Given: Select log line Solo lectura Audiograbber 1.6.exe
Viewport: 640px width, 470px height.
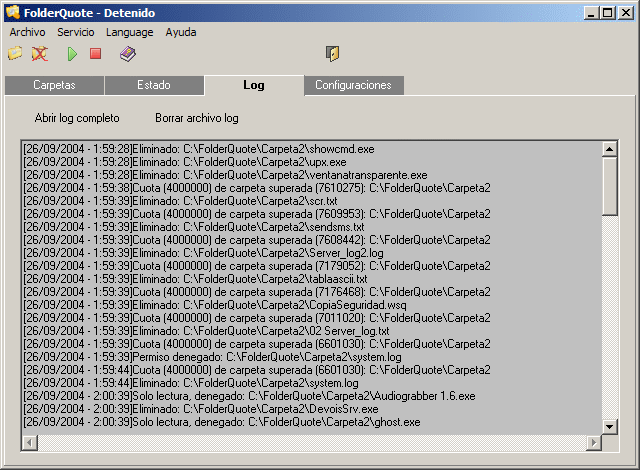Looking at the screenshot, I should [x=249, y=396].
